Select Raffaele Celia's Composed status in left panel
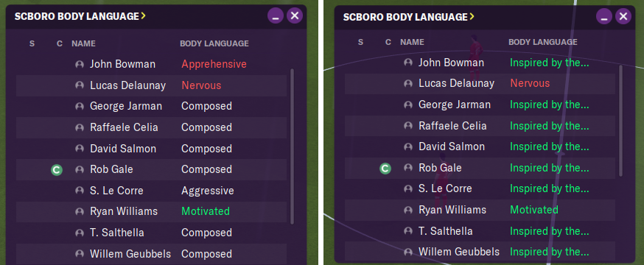 click(206, 127)
